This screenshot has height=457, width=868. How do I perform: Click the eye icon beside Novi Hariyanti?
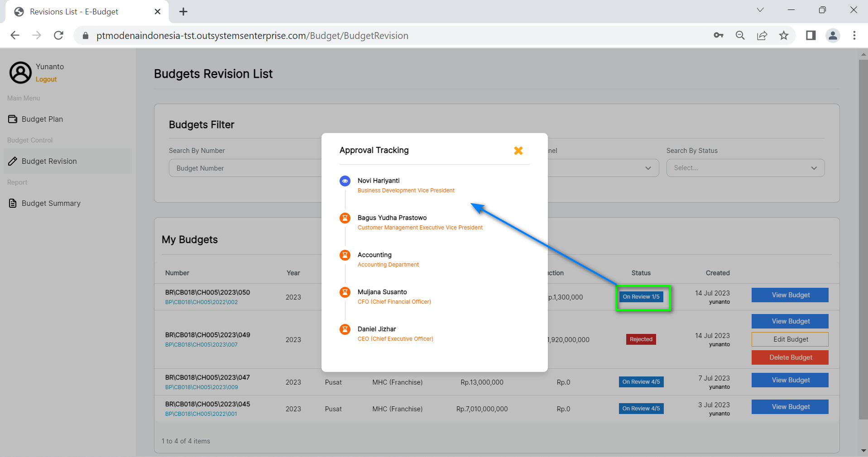pos(345,181)
